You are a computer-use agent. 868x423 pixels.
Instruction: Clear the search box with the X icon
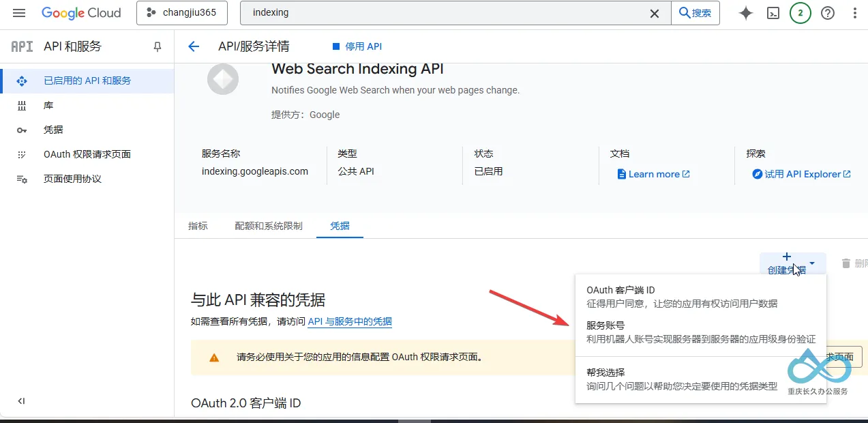(x=655, y=13)
